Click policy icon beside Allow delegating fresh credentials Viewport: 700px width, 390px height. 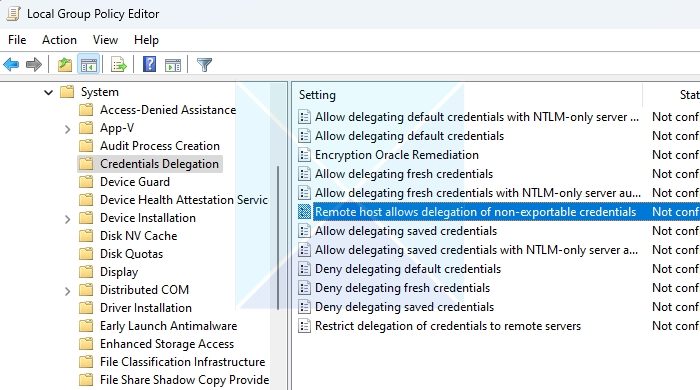[x=304, y=174]
